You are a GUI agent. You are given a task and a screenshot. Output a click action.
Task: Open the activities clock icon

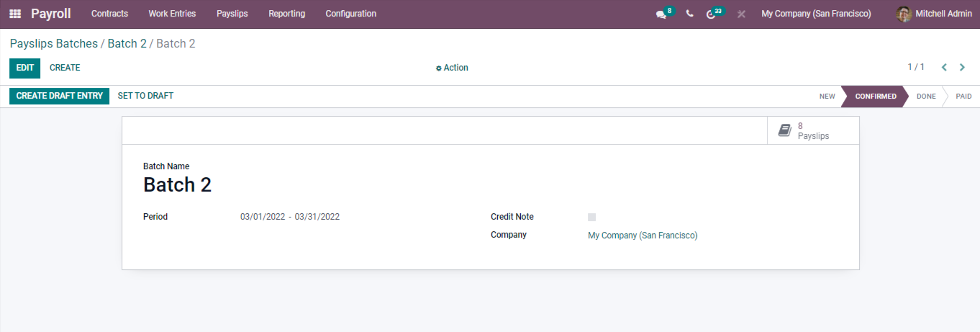pyautogui.click(x=712, y=14)
